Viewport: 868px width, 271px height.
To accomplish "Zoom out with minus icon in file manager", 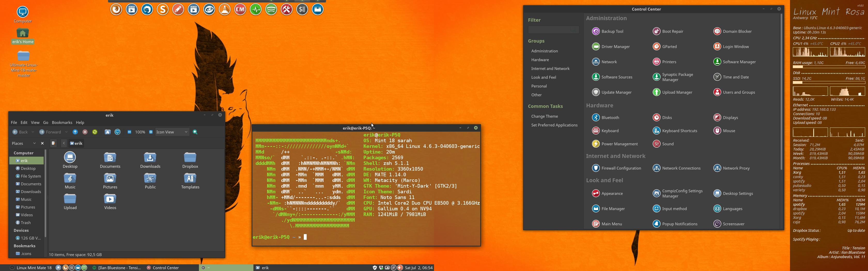I will pyautogui.click(x=129, y=132).
